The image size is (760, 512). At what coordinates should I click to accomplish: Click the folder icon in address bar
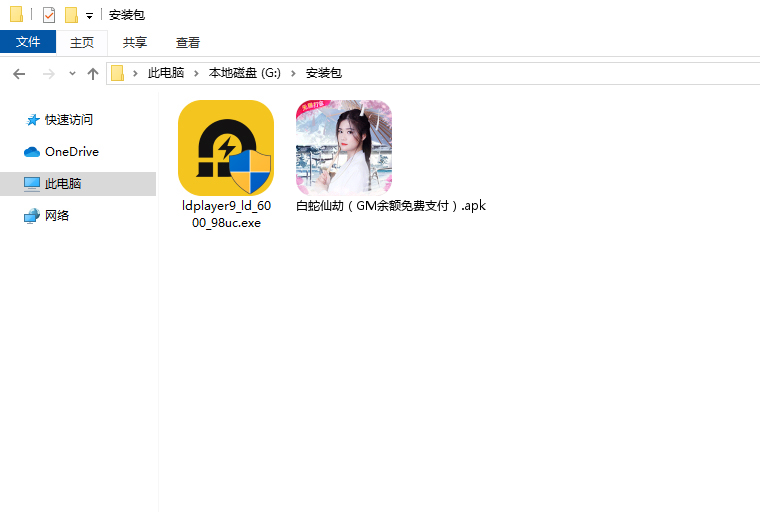(x=118, y=73)
